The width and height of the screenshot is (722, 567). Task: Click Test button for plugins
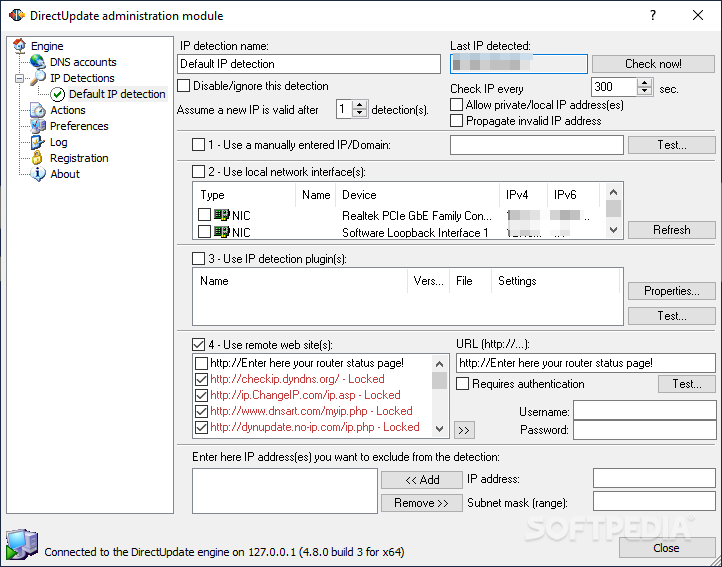tap(671, 316)
